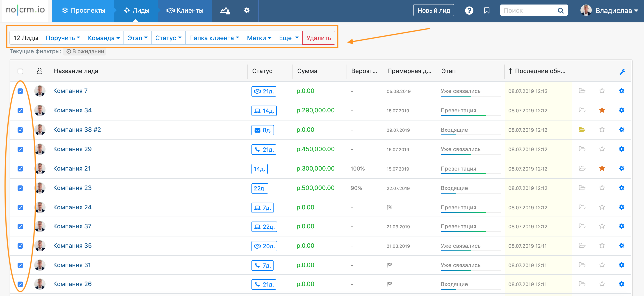Open the statistics chart icon in top navigation
The image size is (644, 296).
pos(224,11)
